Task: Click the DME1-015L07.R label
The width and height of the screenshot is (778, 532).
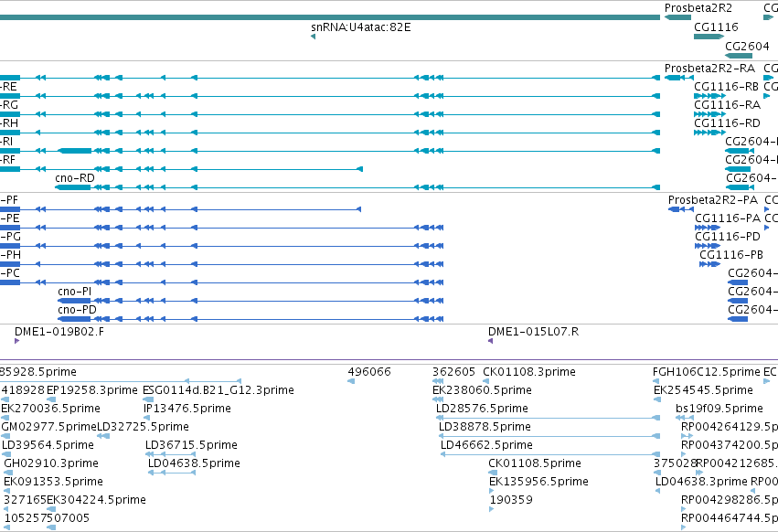Action: click(533, 332)
